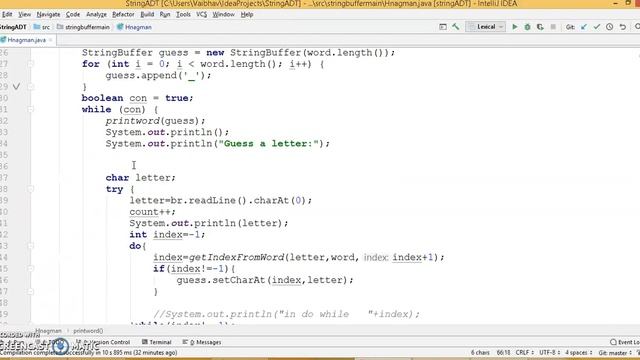Click the commented System.out.println line
The width and height of the screenshot is (640, 360).
[x=287, y=314]
